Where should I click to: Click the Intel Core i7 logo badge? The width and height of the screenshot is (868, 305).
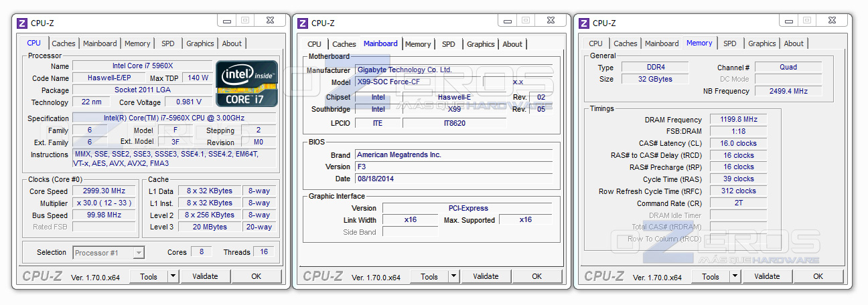click(246, 84)
